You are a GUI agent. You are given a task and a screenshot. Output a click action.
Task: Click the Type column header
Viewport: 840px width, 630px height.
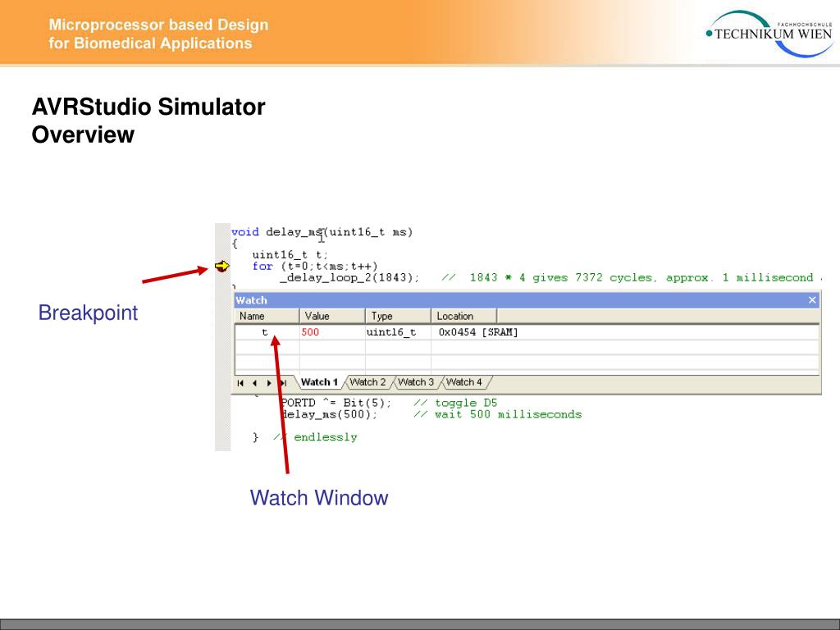click(398, 316)
